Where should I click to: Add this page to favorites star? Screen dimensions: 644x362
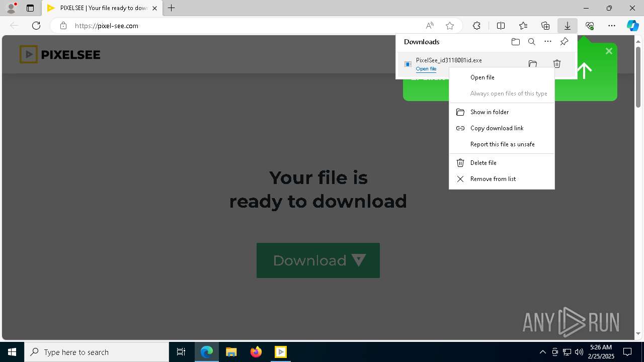[x=450, y=26]
